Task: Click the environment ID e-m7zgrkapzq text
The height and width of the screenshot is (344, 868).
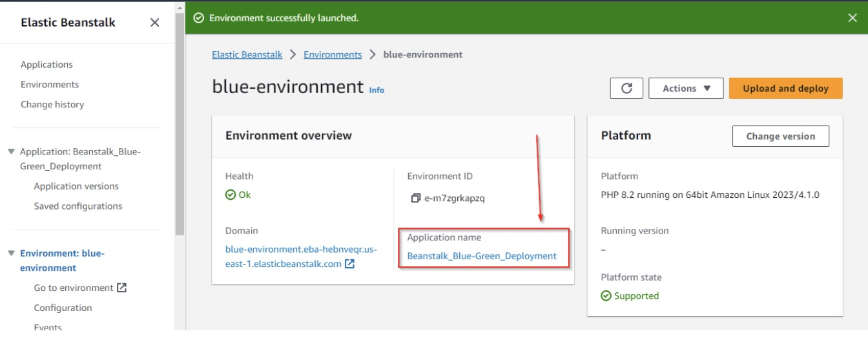Action: pyautogui.click(x=455, y=199)
